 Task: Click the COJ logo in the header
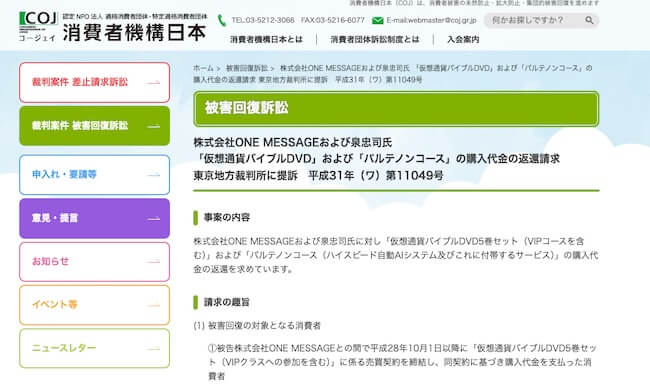(x=38, y=26)
